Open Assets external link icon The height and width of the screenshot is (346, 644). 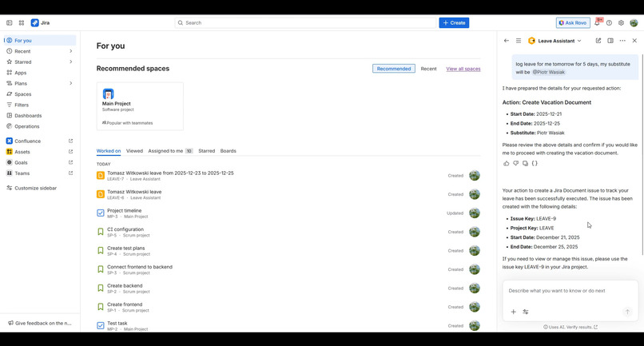point(70,152)
